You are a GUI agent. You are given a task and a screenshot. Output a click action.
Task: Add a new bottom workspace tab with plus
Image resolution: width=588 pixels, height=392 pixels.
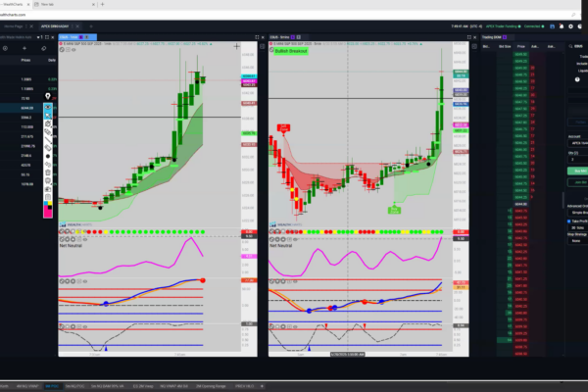262,386
